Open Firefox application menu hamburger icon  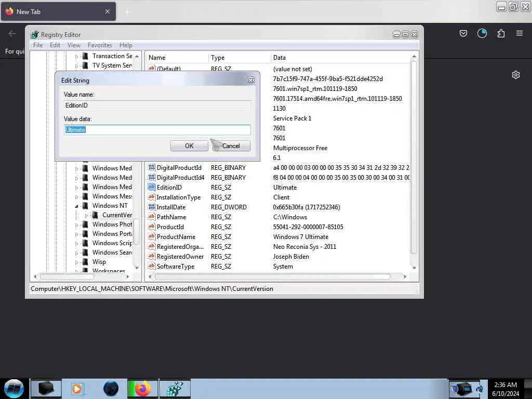[520, 33]
